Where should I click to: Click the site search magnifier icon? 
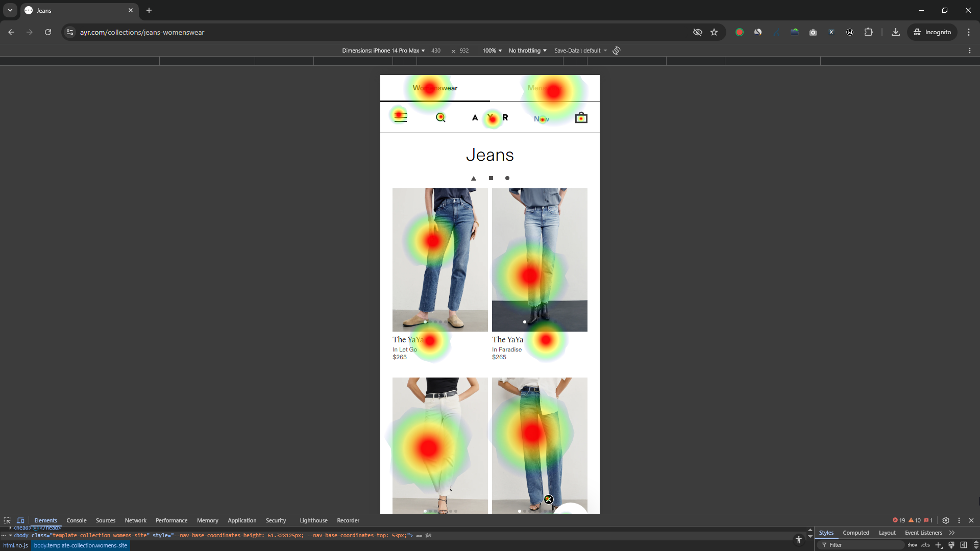(x=440, y=118)
